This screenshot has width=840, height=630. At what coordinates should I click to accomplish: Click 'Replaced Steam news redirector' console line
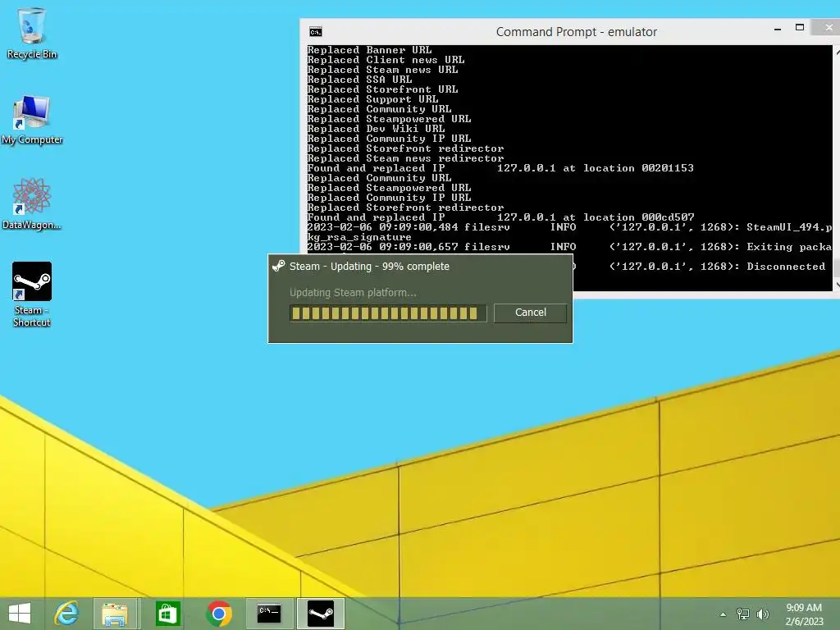(405, 158)
